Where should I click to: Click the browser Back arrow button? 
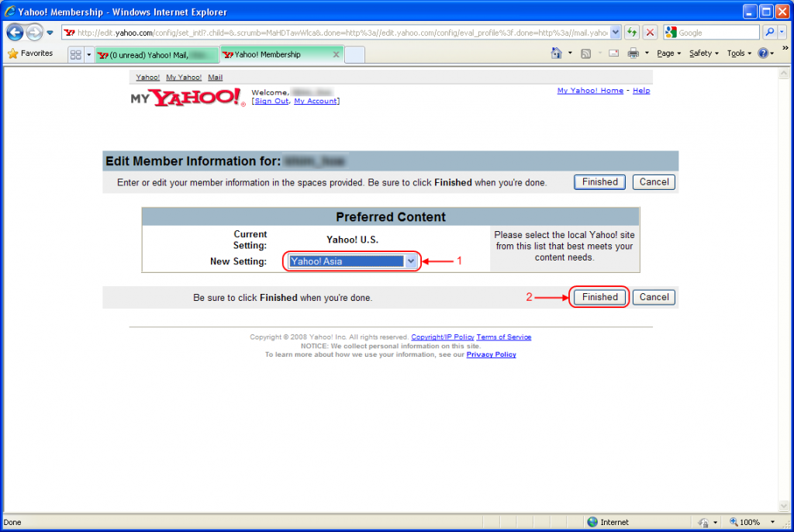pos(15,33)
